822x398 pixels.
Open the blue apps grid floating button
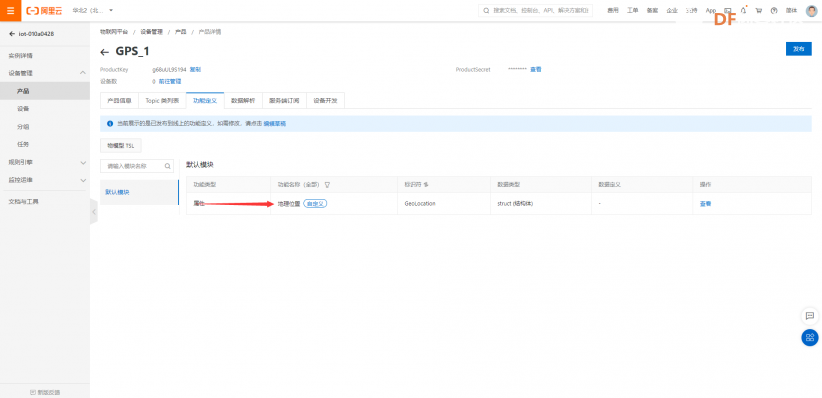(x=809, y=337)
